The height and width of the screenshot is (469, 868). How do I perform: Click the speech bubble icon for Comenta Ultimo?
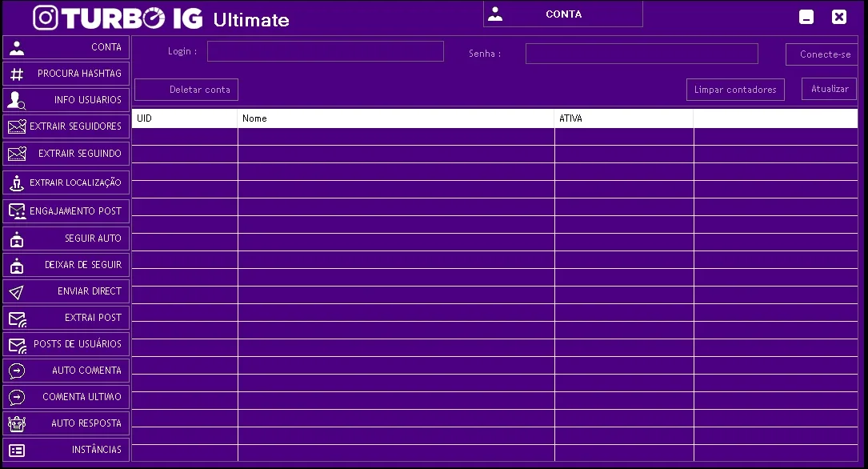[x=17, y=397]
